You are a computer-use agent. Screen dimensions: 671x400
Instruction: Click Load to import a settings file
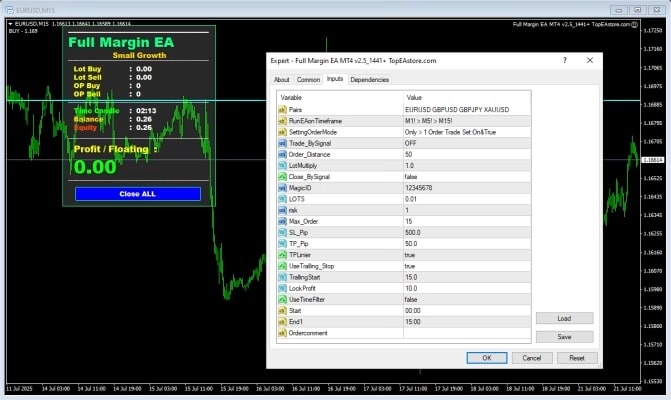click(564, 318)
